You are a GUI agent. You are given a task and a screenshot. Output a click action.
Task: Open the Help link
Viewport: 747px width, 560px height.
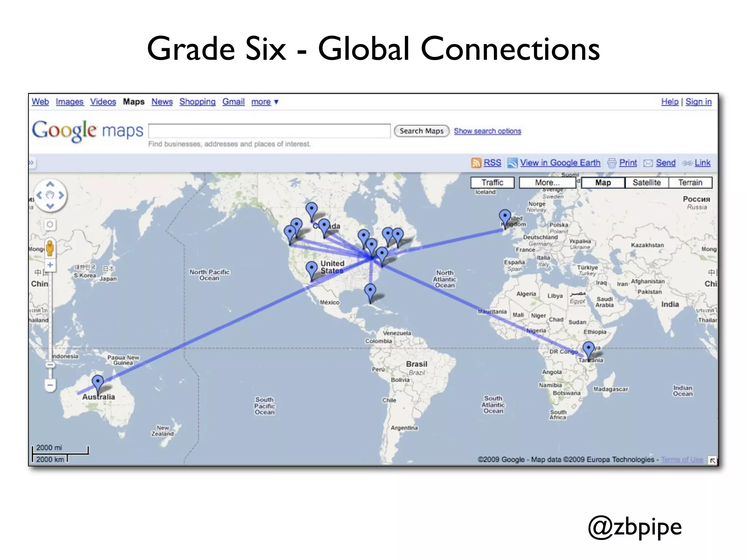[x=670, y=102]
